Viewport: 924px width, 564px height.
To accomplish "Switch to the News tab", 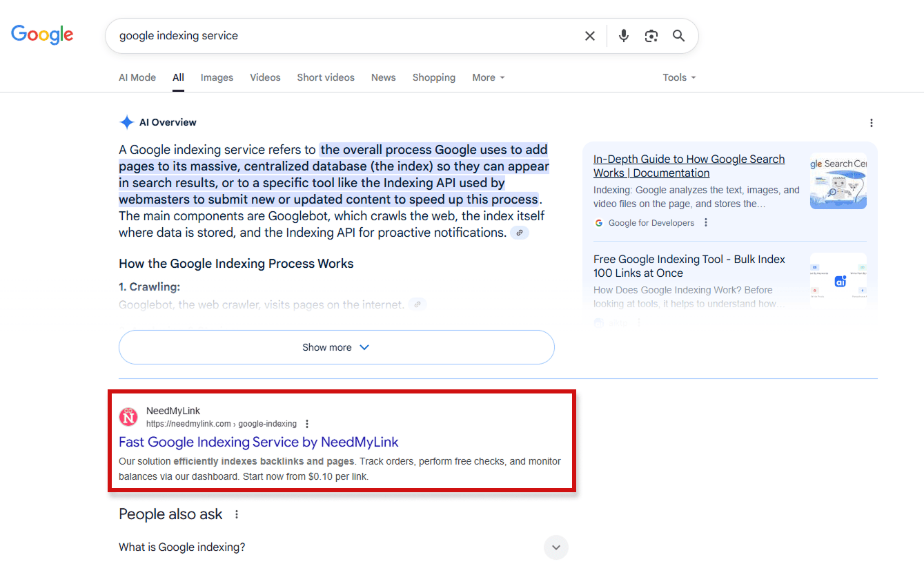I will click(383, 77).
